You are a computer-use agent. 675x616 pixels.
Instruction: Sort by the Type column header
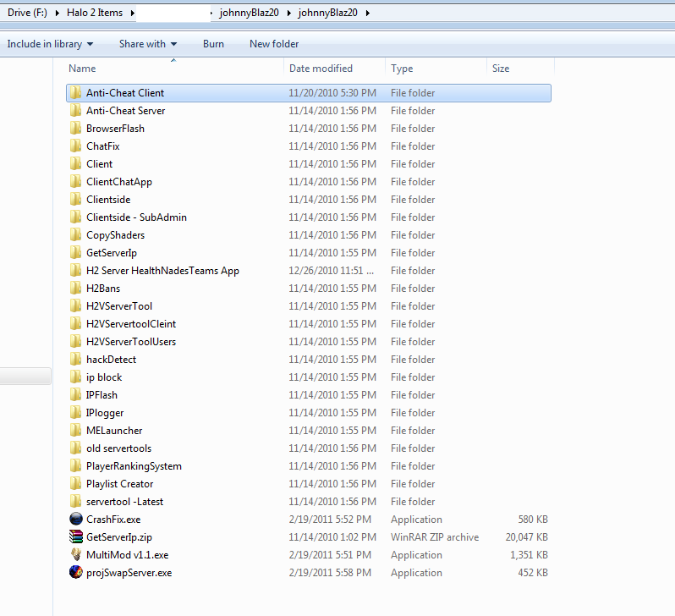click(x=402, y=69)
